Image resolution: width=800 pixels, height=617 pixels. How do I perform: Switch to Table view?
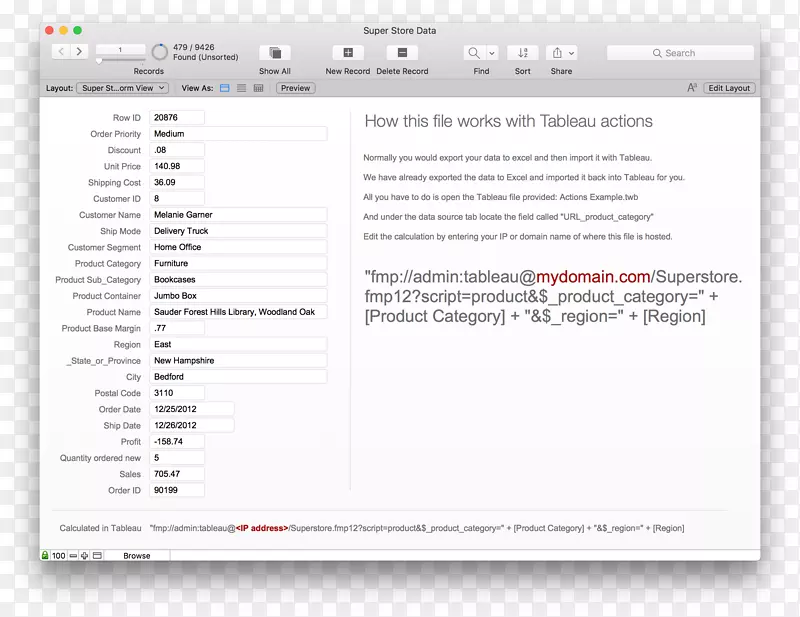coord(259,88)
